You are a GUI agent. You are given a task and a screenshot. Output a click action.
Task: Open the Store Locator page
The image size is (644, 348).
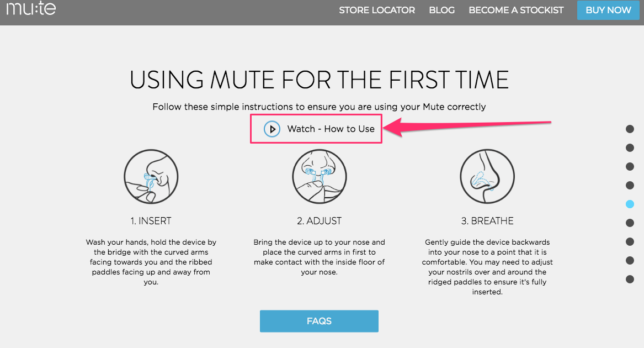(377, 10)
